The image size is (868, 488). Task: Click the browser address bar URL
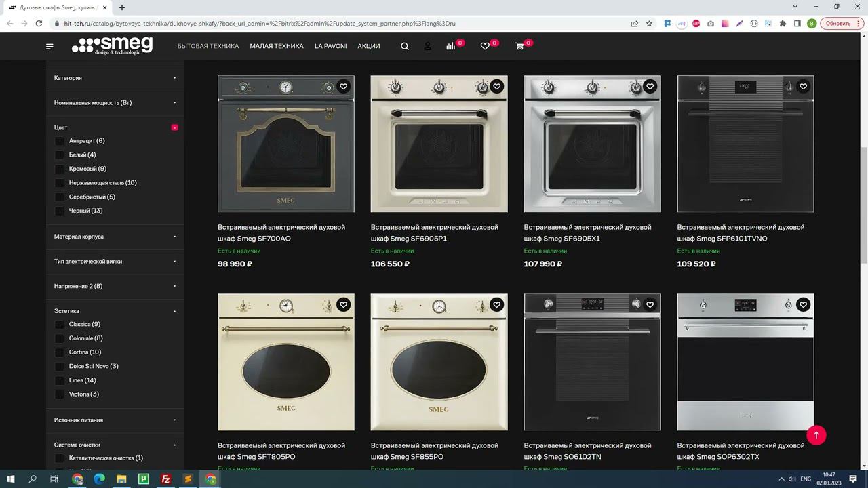coord(260,23)
